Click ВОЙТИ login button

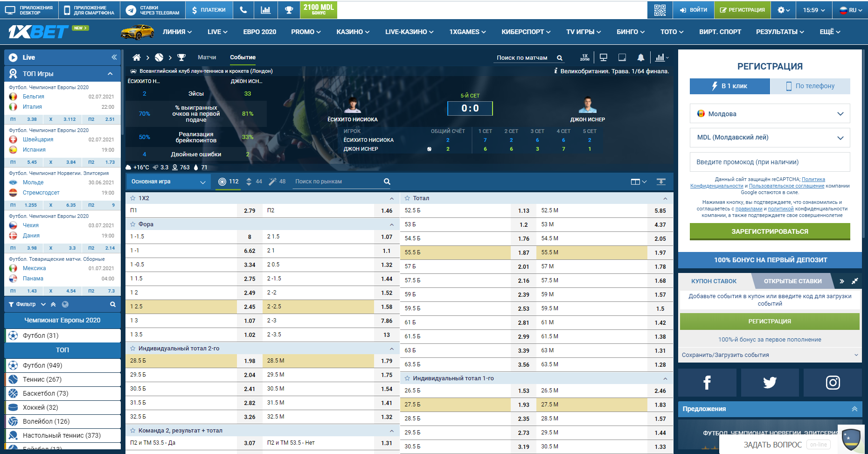click(693, 10)
